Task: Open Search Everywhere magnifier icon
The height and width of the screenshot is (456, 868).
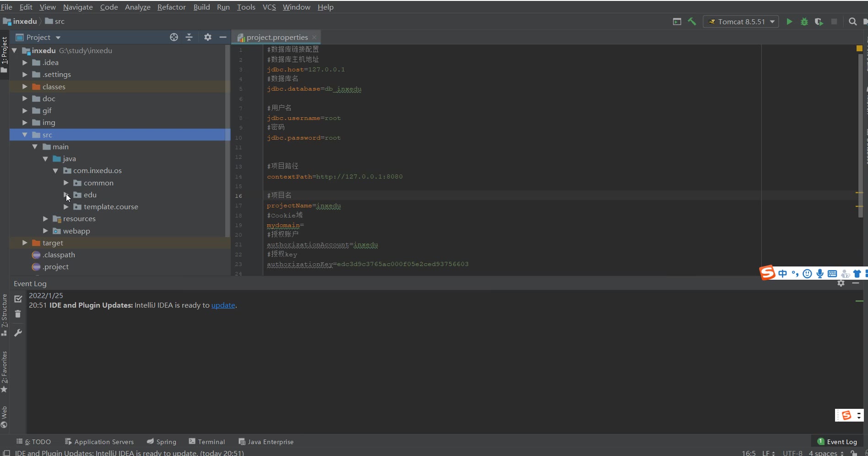Action: click(852, 22)
